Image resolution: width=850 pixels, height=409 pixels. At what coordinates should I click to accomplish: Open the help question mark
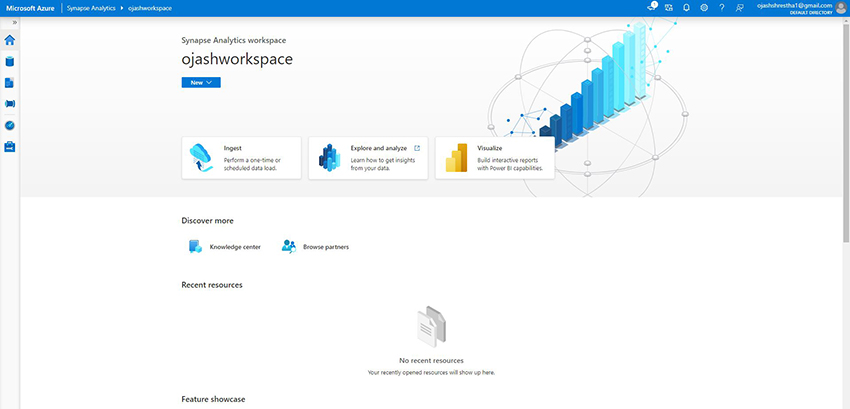(x=722, y=8)
